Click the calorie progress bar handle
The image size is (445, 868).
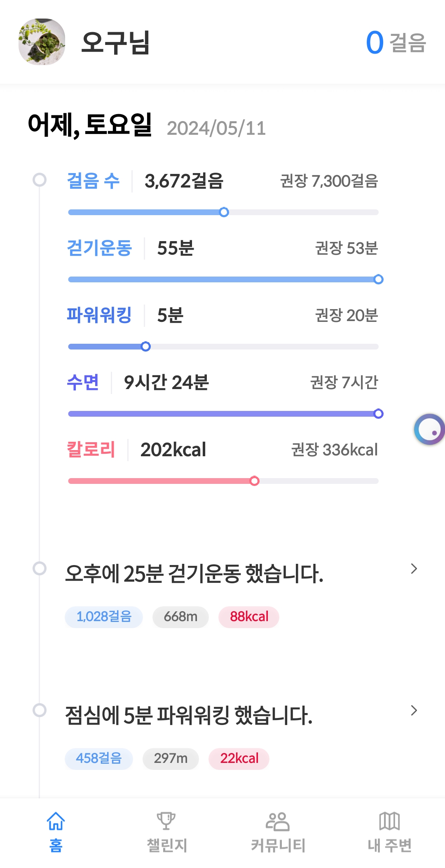point(255,481)
